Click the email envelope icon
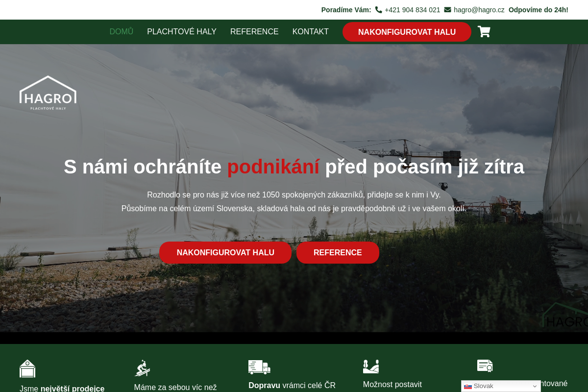588x392 pixels. click(447, 10)
